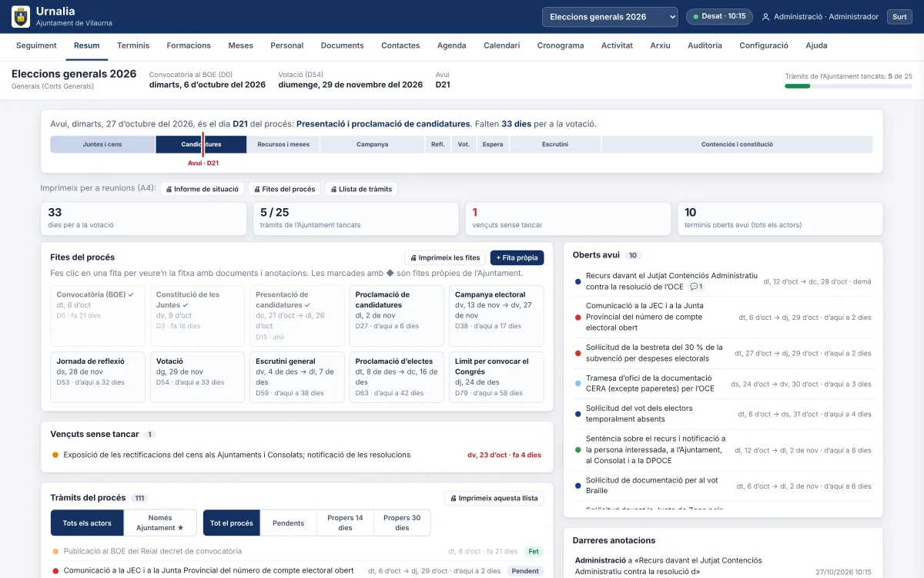Go to the Seguiment tab
The width and height of the screenshot is (924, 578).
(36, 45)
